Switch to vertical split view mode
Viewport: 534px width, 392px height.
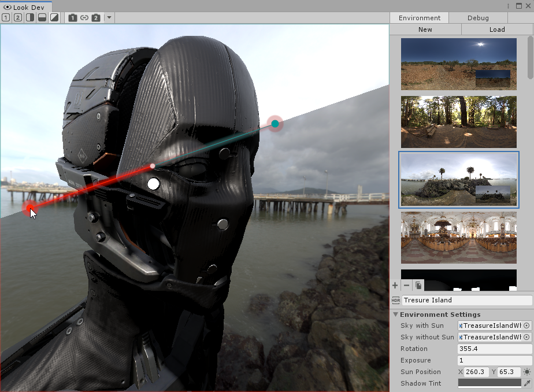29,17
